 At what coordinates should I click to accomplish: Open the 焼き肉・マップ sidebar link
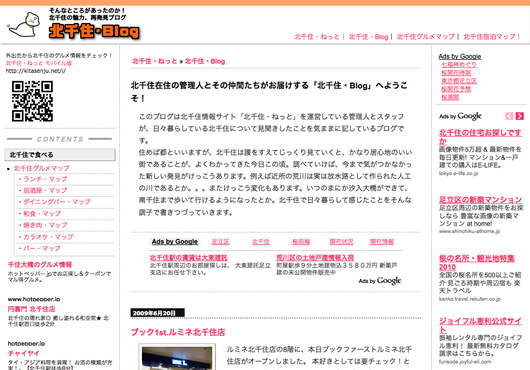point(45,225)
